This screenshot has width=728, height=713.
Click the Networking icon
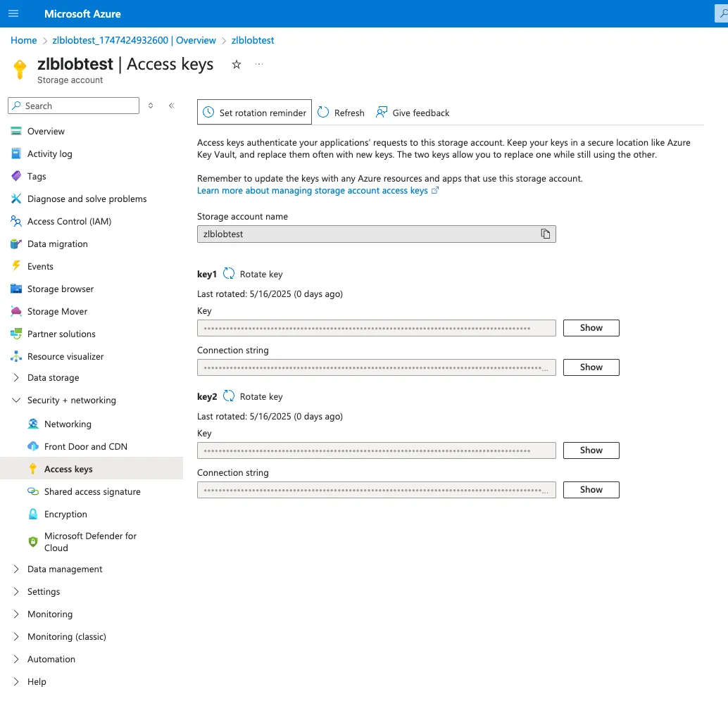coord(33,424)
